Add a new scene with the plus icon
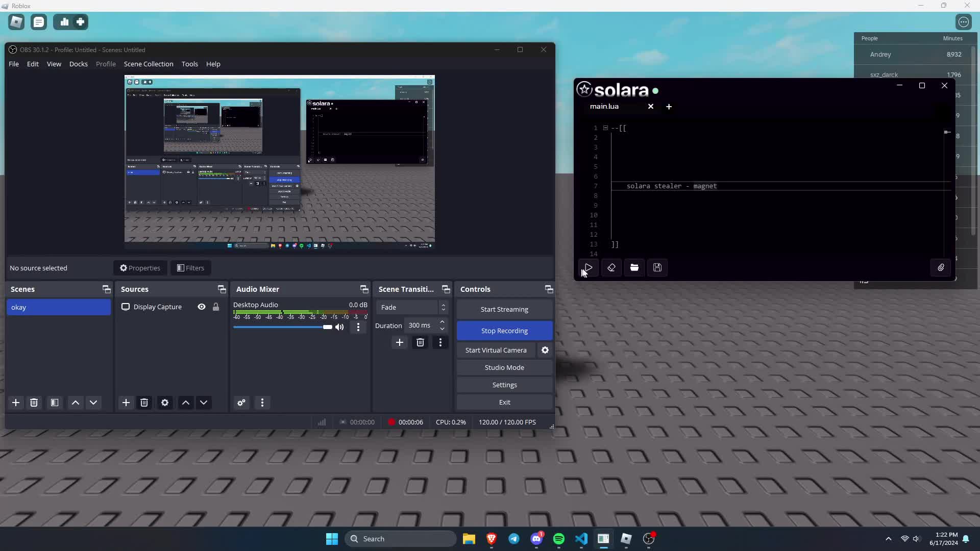The image size is (980, 551). click(16, 403)
